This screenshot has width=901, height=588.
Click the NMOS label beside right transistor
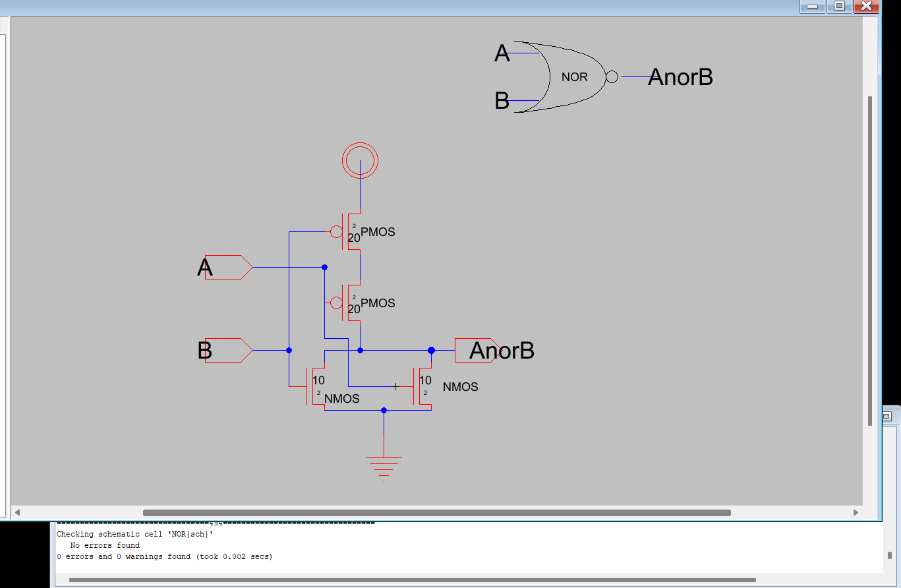pos(460,387)
